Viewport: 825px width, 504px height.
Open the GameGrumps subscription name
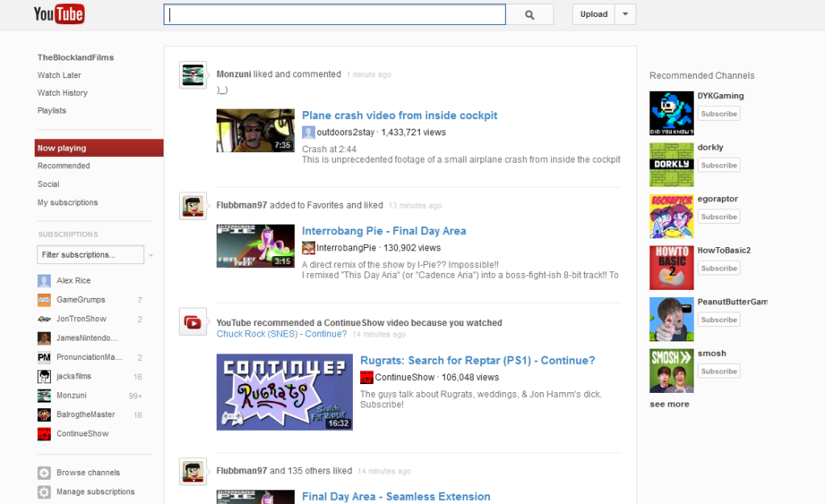coord(81,300)
